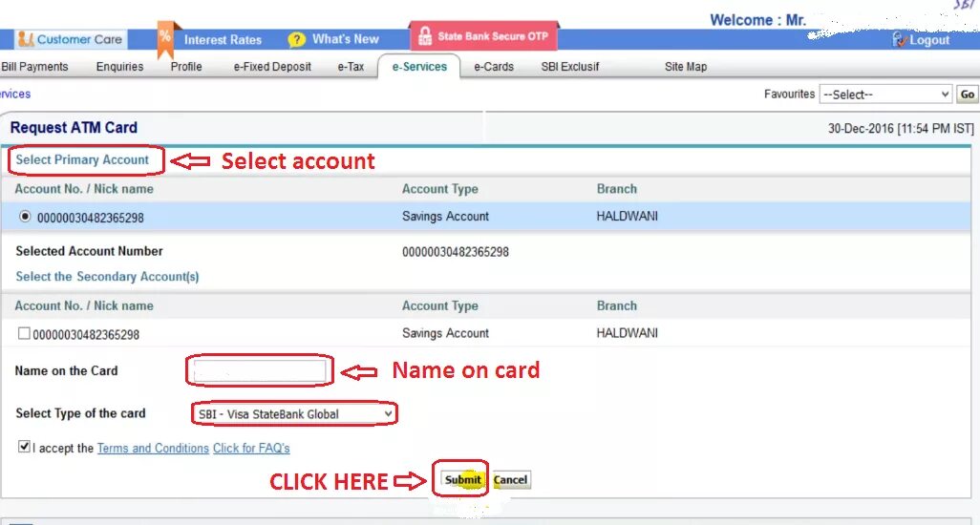Open the e-Fixed Deposit tab
This screenshot has width=980, height=525.
272,67
